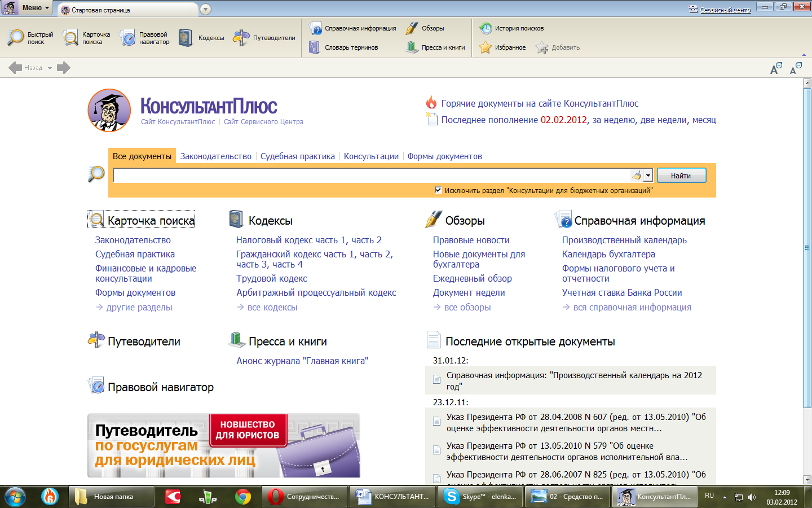Switch to the Стартовая страница tab
This screenshot has height=508, width=812.
127,10
